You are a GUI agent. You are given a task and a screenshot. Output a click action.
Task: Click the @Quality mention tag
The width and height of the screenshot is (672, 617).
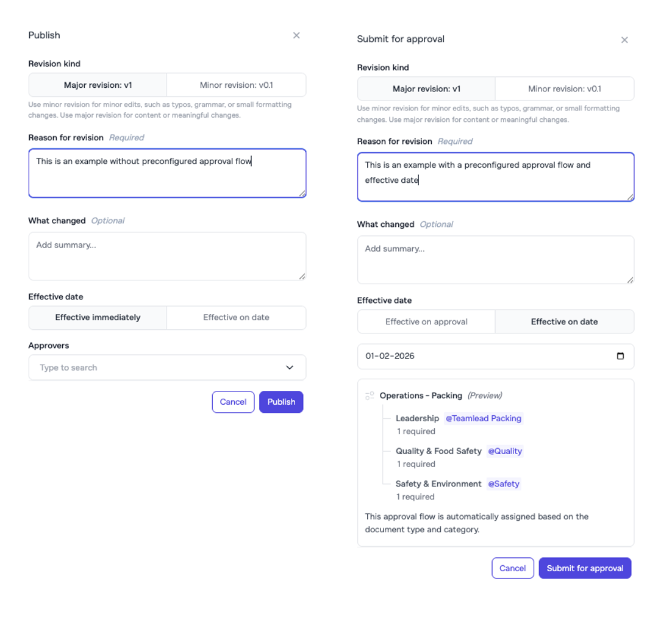[x=505, y=451]
